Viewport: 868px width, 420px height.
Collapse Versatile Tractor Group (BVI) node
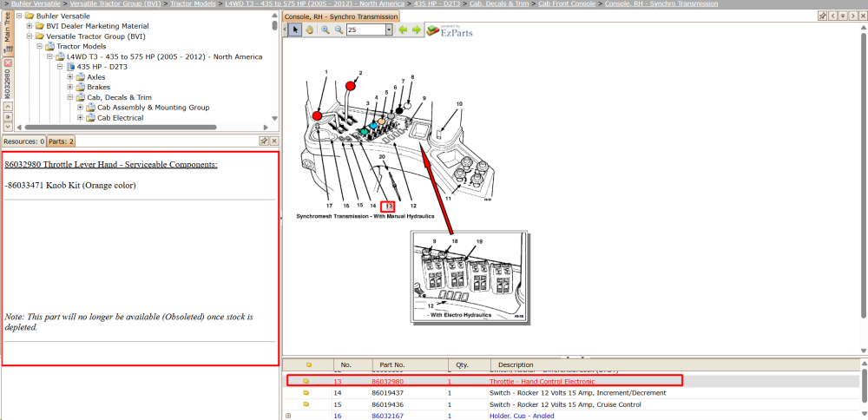click(30, 36)
